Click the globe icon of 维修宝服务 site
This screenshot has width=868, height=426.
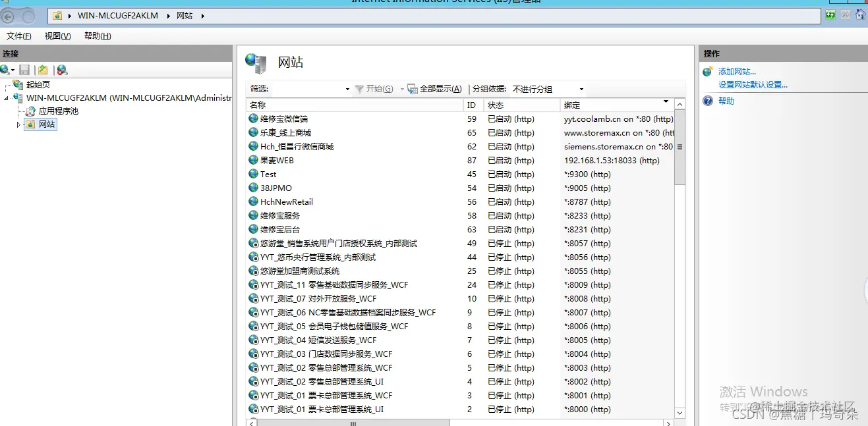(253, 215)
